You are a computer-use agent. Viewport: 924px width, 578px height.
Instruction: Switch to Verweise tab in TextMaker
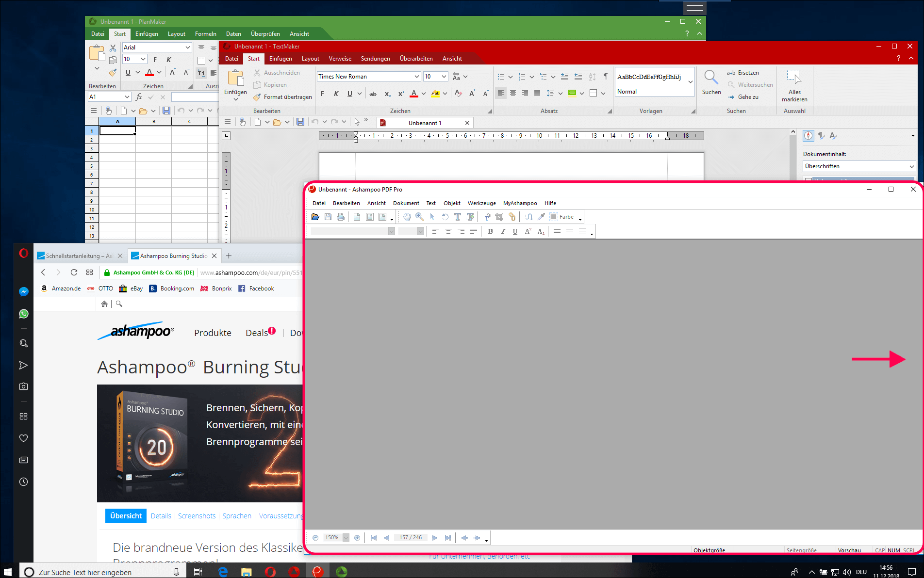coord(340,59)
